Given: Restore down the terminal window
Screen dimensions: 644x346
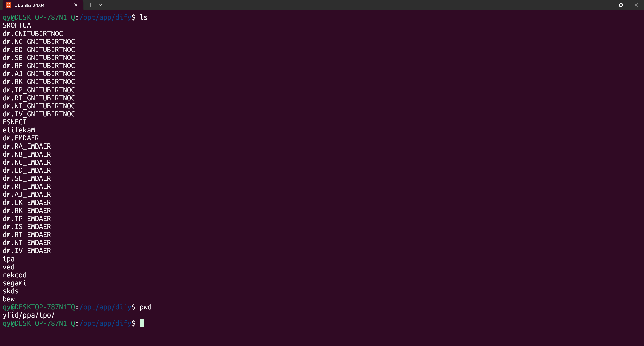Looking at the screenshot, I should click(x=621, y=5).
